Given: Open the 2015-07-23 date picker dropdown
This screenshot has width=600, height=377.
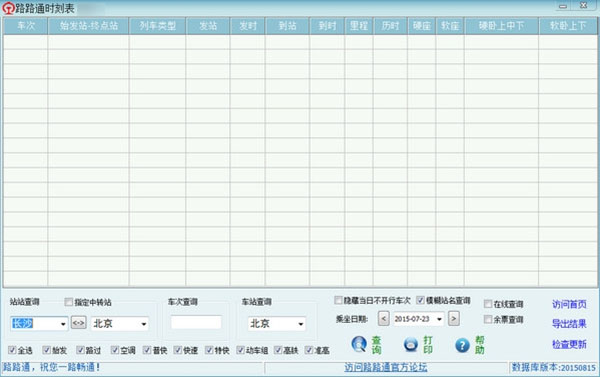Looking at the screenshot, I should click(439, 319).
